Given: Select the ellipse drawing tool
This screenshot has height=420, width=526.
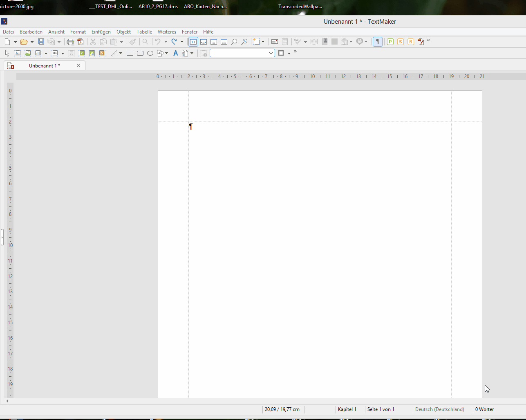Looking at the screenshot, I should pos(150,53).
